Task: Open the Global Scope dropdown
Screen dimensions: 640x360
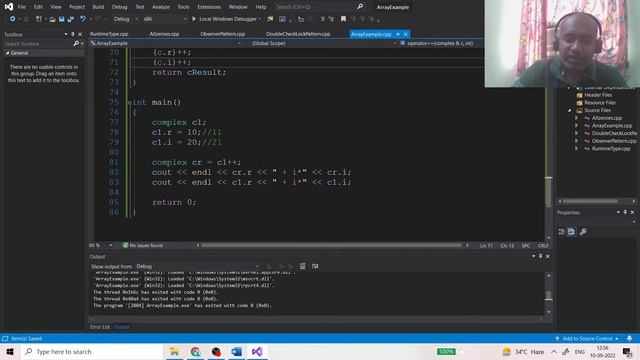Action: coord(323,43)
